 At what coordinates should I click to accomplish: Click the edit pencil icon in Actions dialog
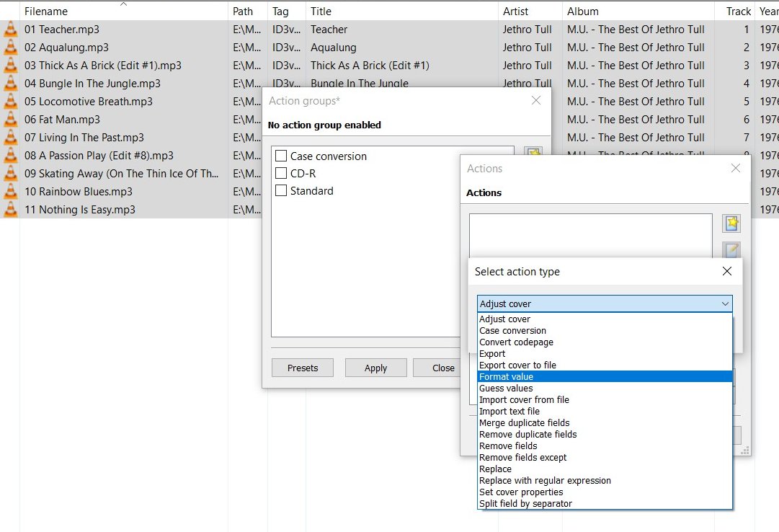tap(731, 250)
